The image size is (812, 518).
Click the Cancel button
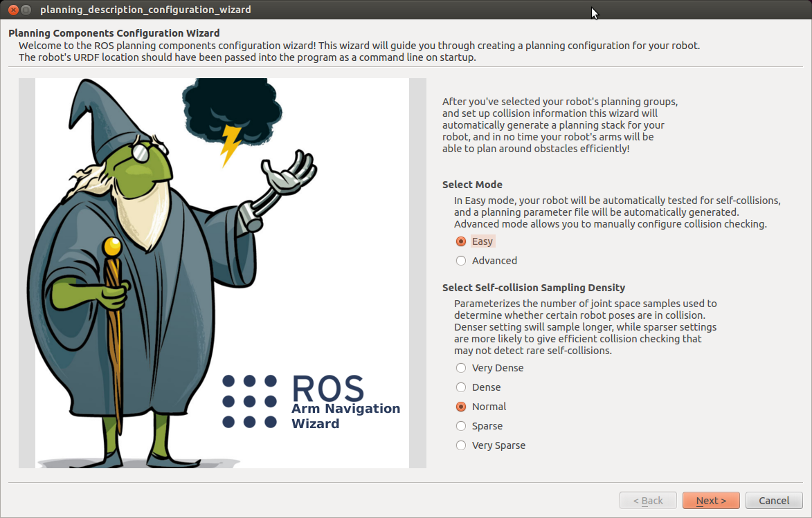(774, 501)
